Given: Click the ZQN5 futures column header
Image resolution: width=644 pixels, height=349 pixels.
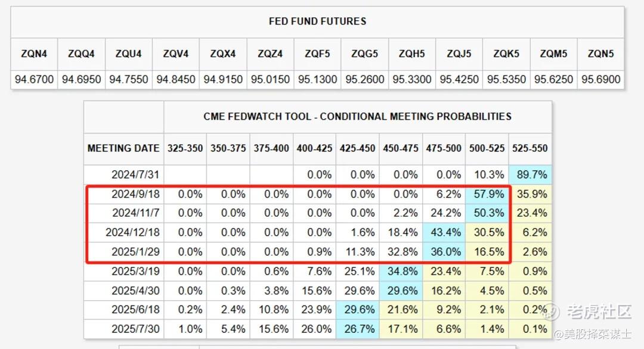Looking at the screenshot, I should [x=600, y=54].
